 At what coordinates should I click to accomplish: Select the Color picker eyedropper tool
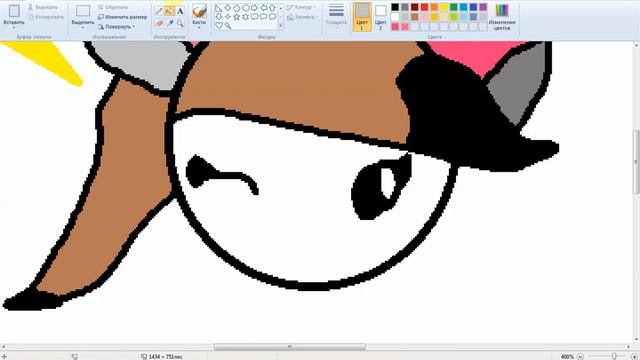(169, 24)
